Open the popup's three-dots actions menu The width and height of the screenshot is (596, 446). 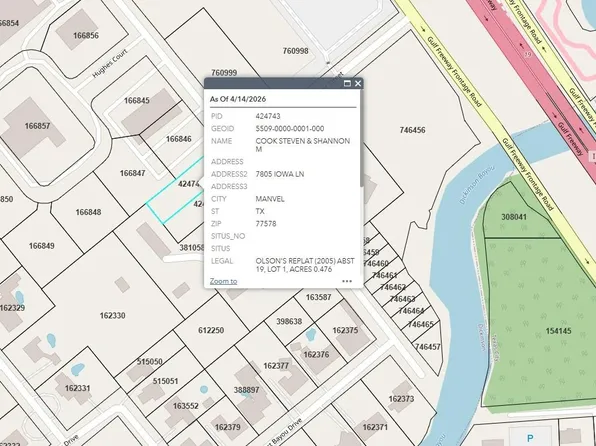point(347,281)
